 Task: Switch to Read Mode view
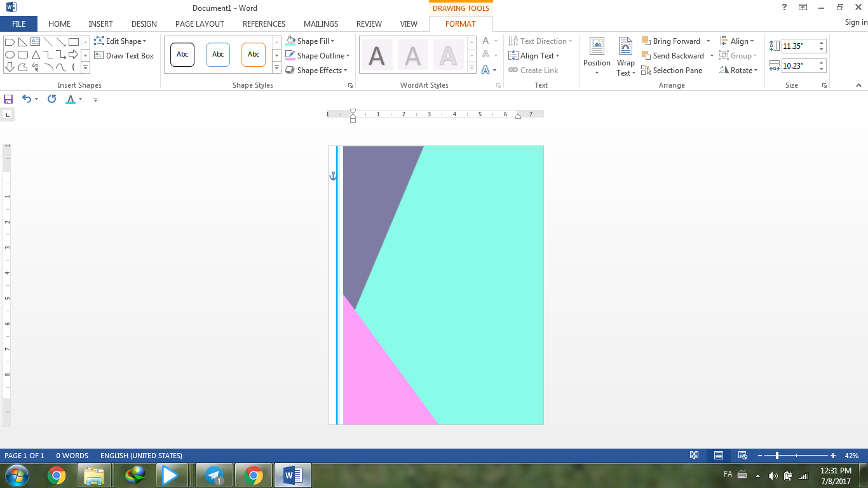(695, 456)
